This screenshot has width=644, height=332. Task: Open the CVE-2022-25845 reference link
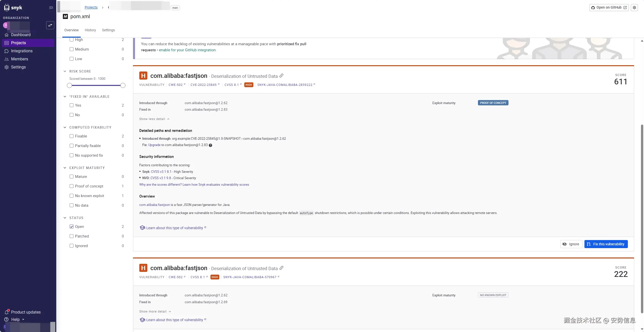click(203, 85)
